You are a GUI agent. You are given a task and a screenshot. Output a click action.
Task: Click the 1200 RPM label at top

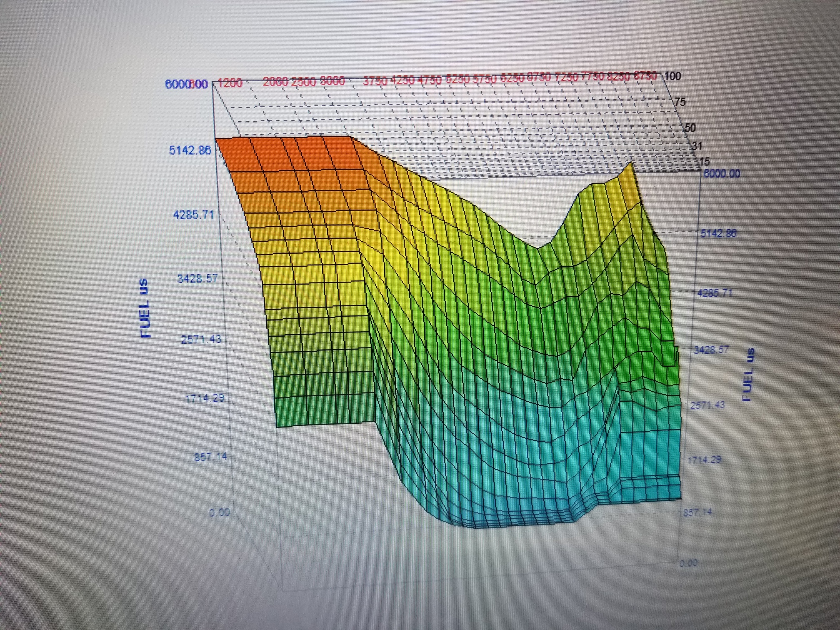(230, 83)
